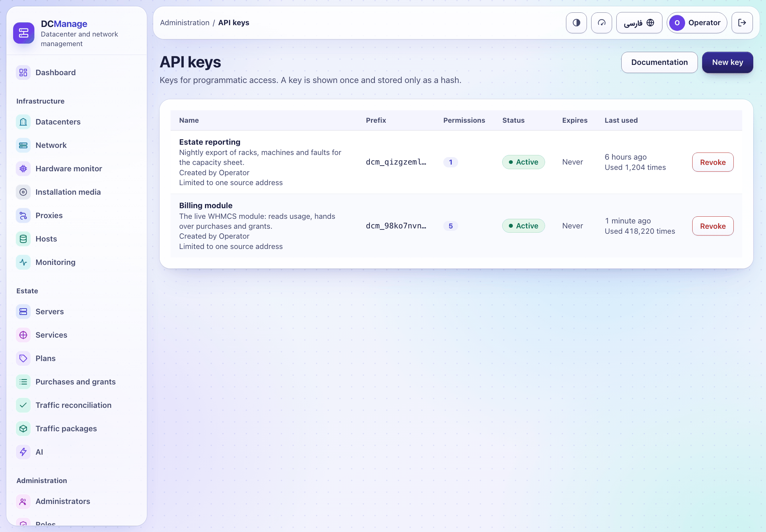Select the Proxies icon
This screenshot has height=532, width=766.
click(x=23, y=216)
